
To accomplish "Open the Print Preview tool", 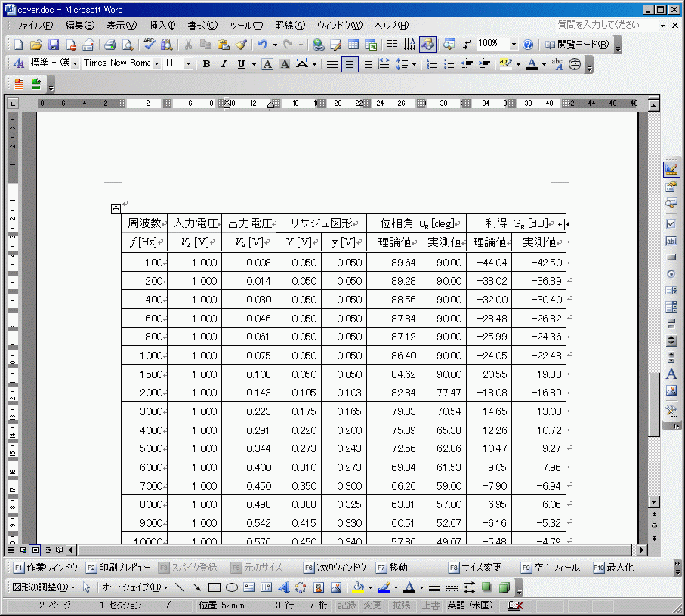I will pos(128,45).
